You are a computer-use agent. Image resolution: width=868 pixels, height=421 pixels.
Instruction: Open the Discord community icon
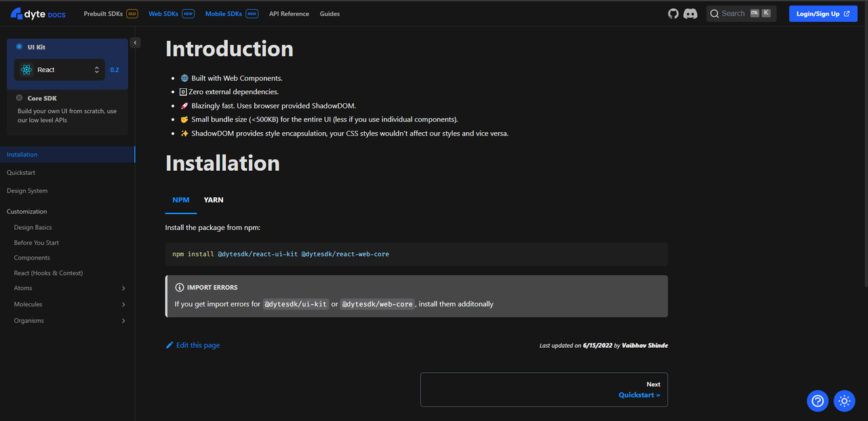tap(691, 14)
